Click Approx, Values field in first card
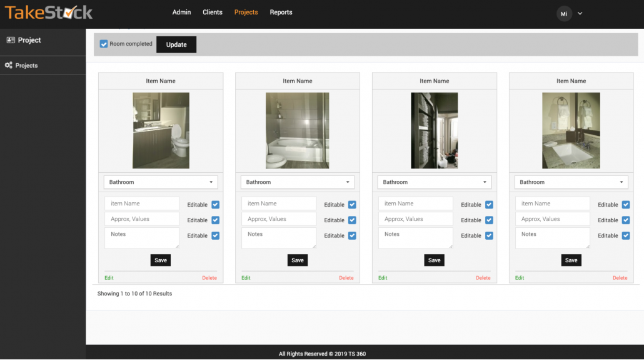The width and height of the screenshot is (644, 360). (x=142, y=219)
